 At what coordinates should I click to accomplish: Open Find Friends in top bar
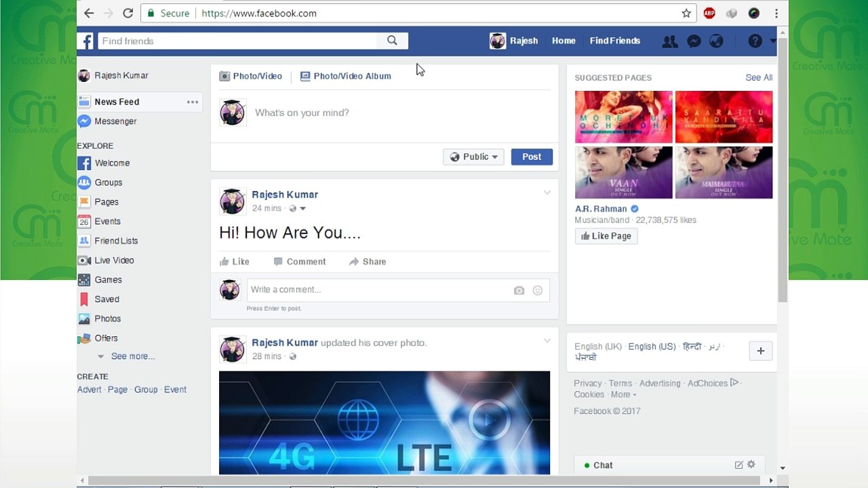[615, 41]
